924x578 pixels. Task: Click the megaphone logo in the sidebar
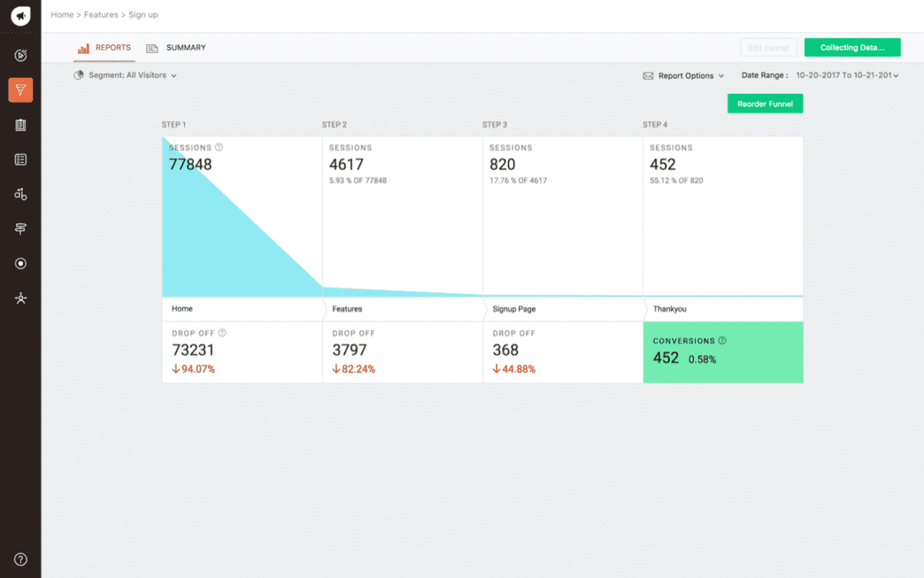pyautogui.click(x=20, y=16)
